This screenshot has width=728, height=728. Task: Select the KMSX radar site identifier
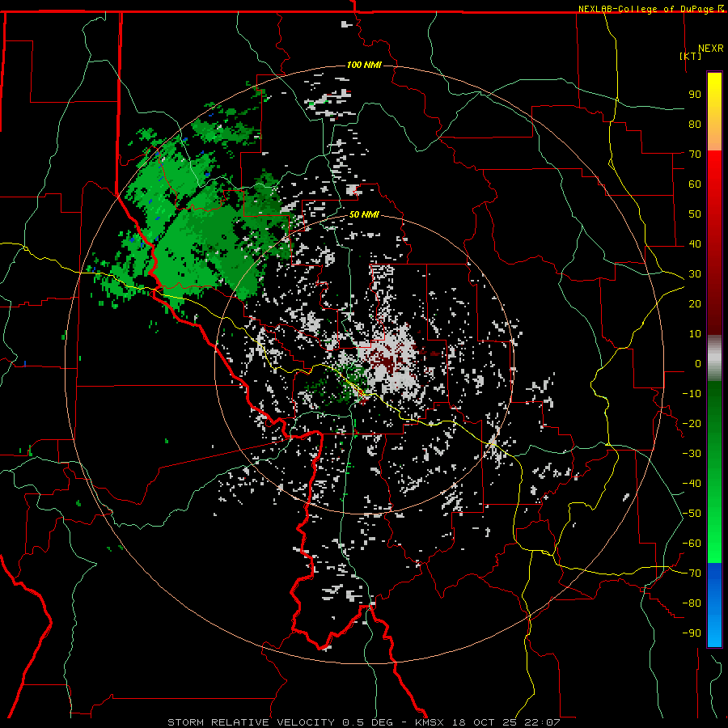tap(430, 722)
